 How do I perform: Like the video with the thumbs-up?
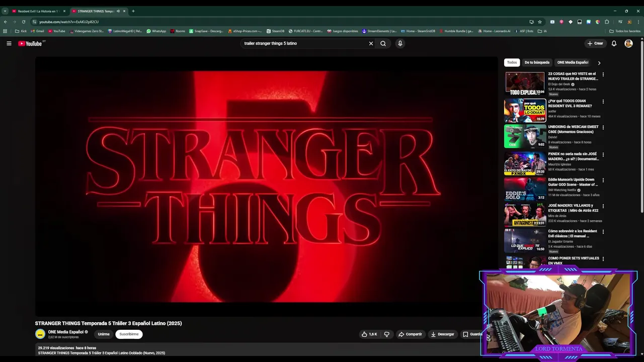[x=369, y=334]
